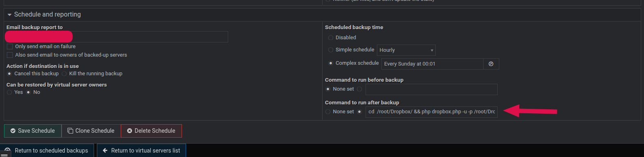The height and width of the screenshot is (157, 644).
Task: Return to scheduled backups link
Action: click(47, 151)
